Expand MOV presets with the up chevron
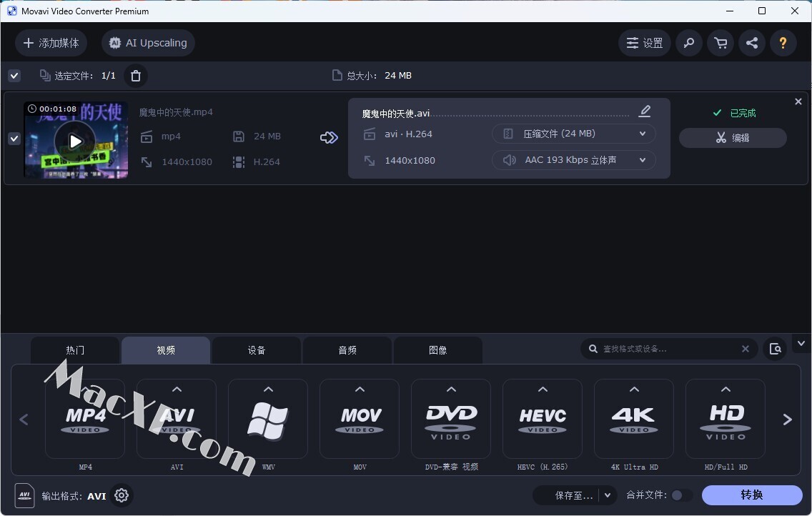Screen dimensions: 812x516 [x=360, y=390]
